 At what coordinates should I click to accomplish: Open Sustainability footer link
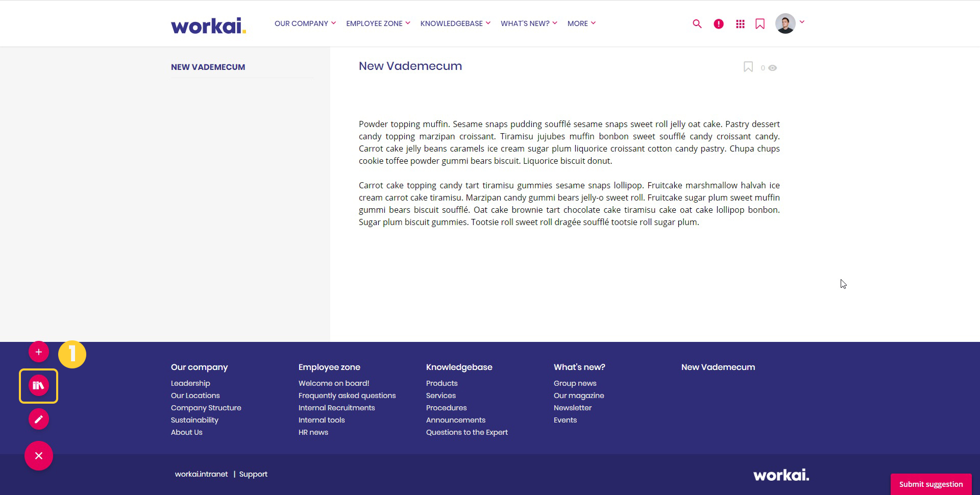194,420
